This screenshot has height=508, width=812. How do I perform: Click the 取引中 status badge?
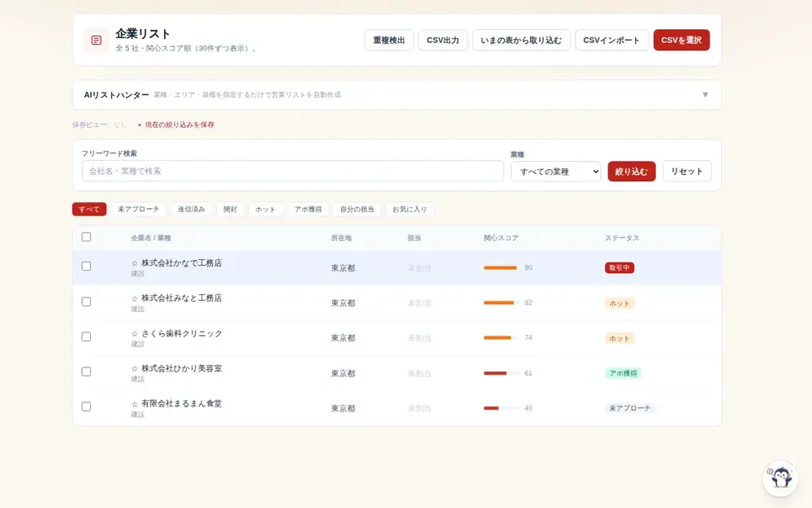tap(620, 267)
